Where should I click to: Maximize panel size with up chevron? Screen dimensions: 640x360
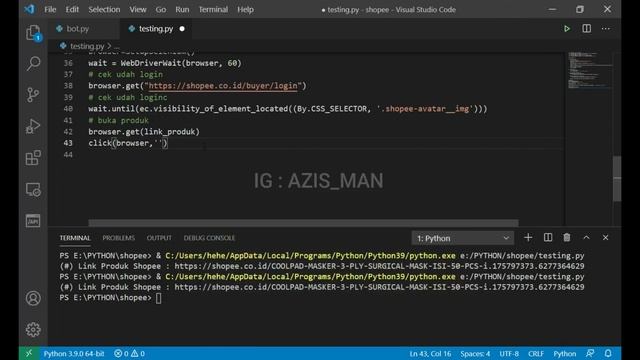click(x=586, y=238)
